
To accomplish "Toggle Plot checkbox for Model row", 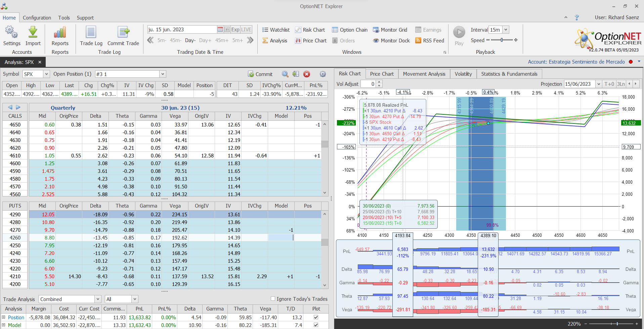I will click(316, 325).
